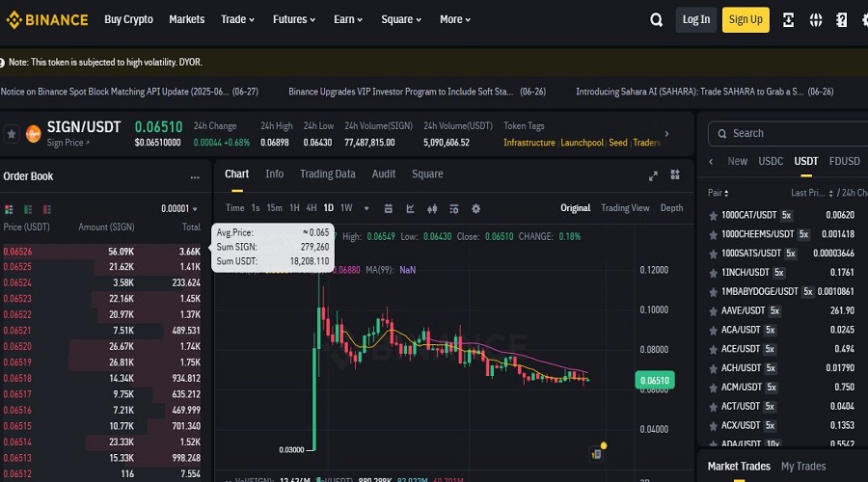Screen dimensions: 868x482
Task: Open chart settings gear icon
Action: point(475,208)
